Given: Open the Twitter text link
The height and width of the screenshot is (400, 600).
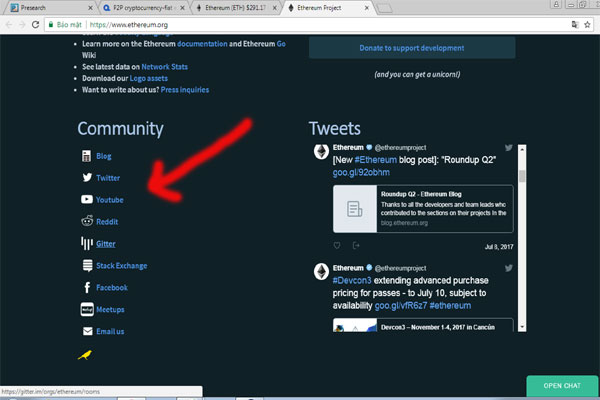Looking at the screenshot, I should click(x=108, y=178).
